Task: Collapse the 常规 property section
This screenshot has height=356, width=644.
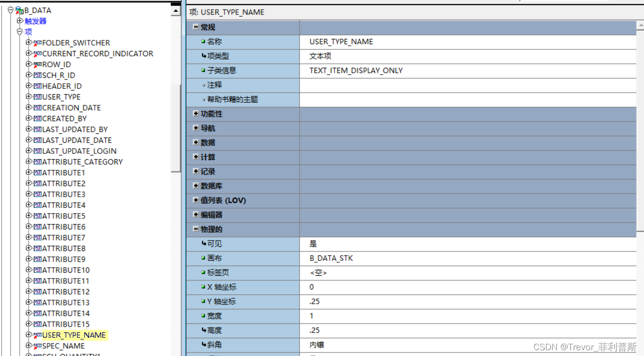Action: pyautogui.click(x=197, y=27)
